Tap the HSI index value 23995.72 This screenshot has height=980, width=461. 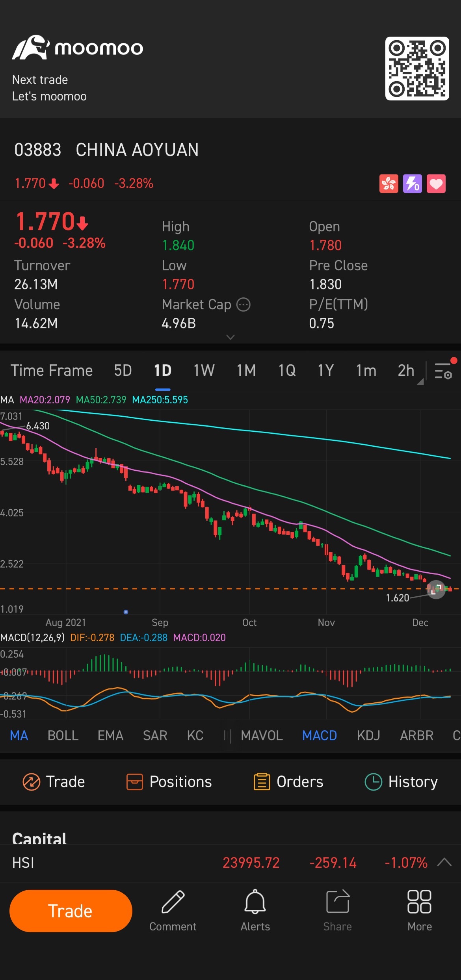[x=251, y=863]
